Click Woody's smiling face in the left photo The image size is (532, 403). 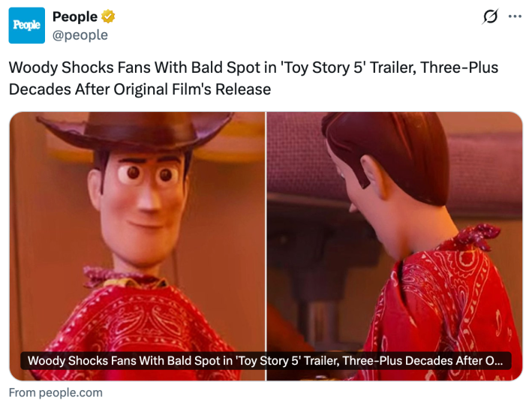pos(143,203)
